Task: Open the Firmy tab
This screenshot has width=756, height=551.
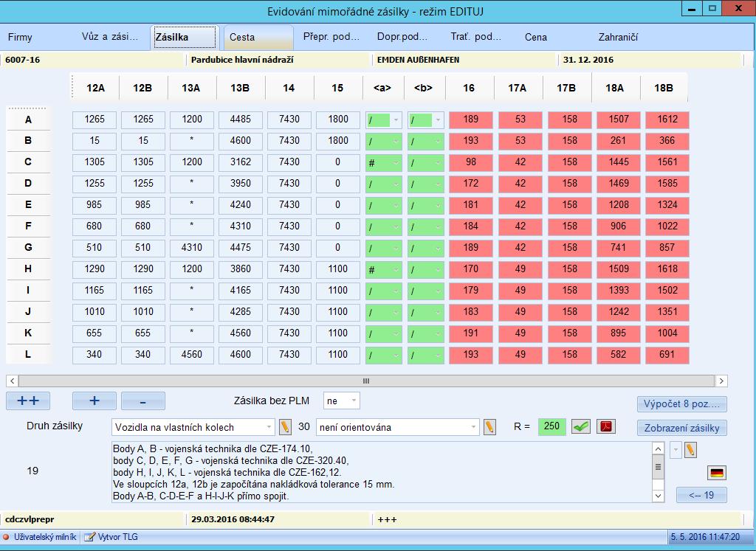Action: (x=20, y=37)
